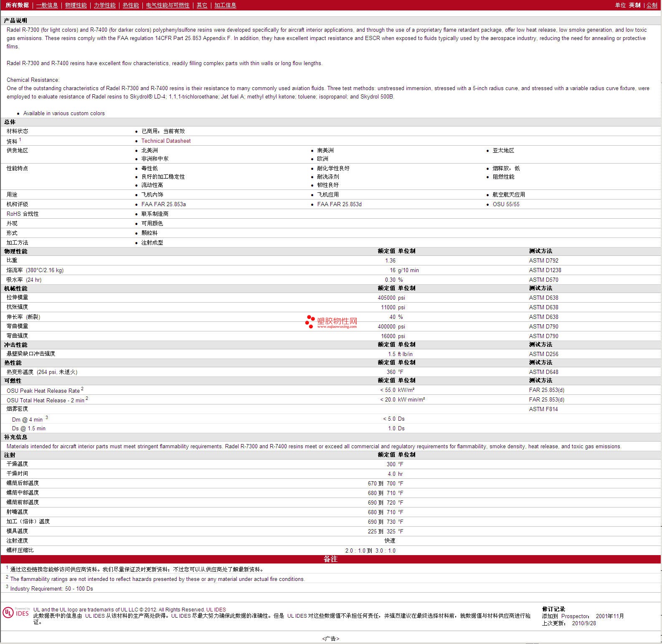Screen dimensions: 662x644
Task: Switch units to 公制
Action: (x=652, y=5)
